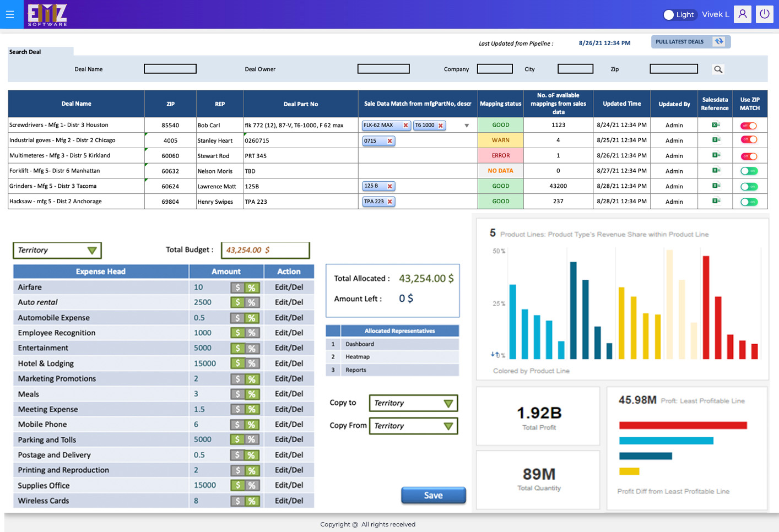Select Reports in Allocated Representatives list
Screen dimensions: 779x532
356,370
